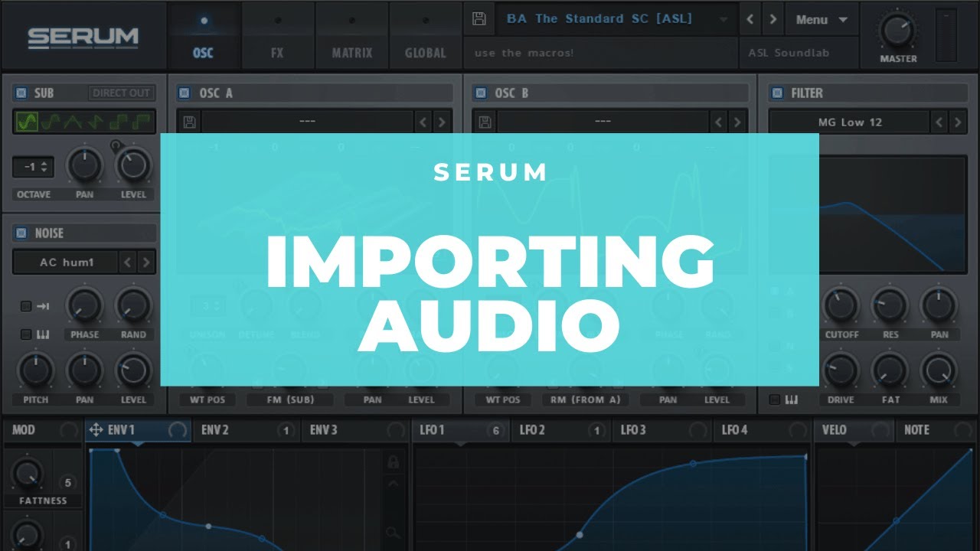Toggle OSC A on/off

pyautogui.click(x=184, y=93)
